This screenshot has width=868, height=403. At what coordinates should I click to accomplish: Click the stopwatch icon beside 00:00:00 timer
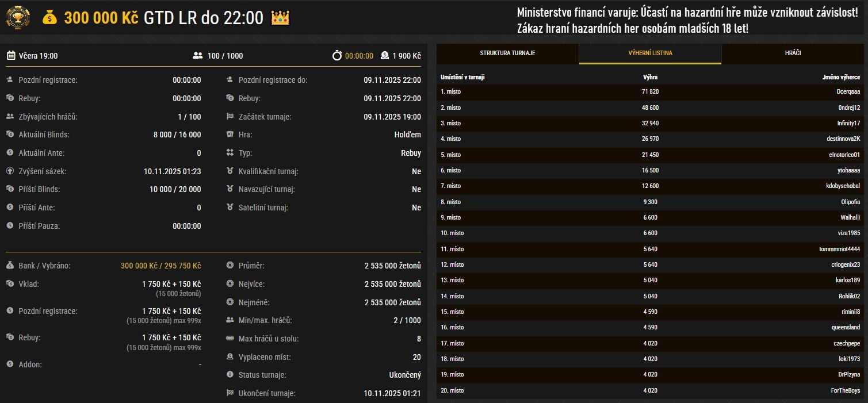(x=337, y=56)
